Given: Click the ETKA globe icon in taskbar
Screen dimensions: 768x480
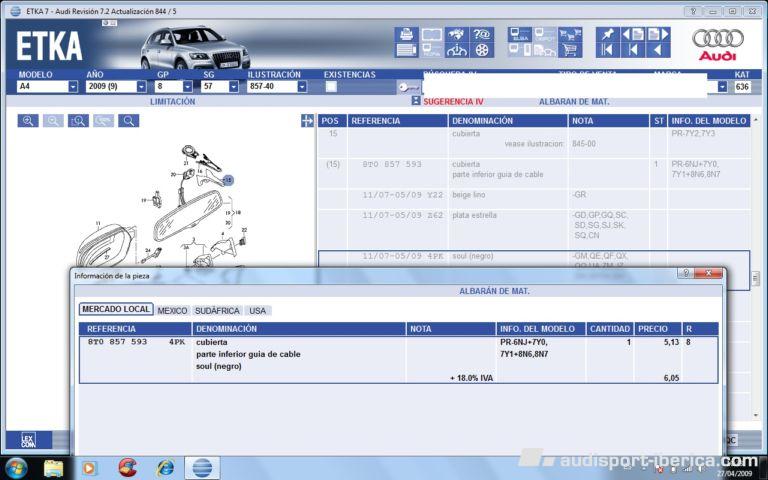Looking at the screenshot, I should point(202,468).
